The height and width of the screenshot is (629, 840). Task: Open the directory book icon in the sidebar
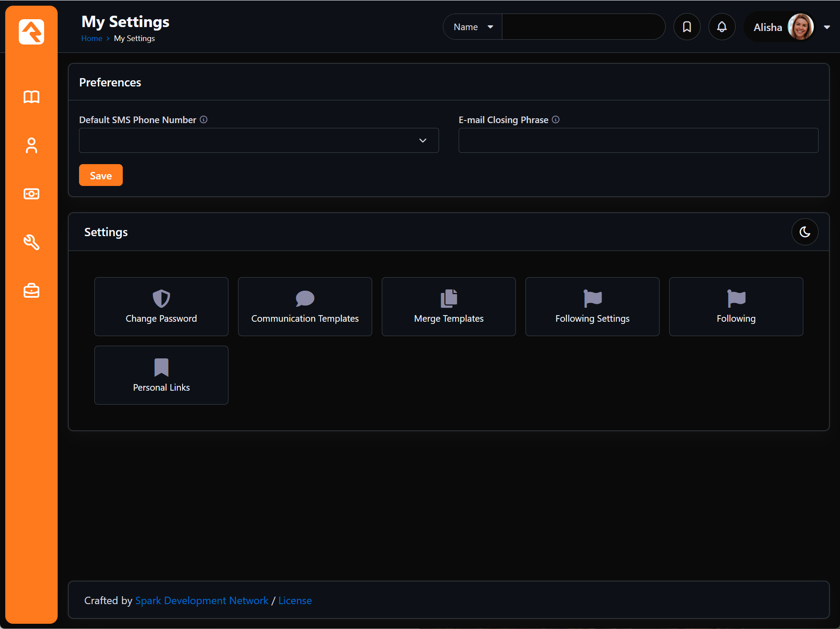(31, 97)
